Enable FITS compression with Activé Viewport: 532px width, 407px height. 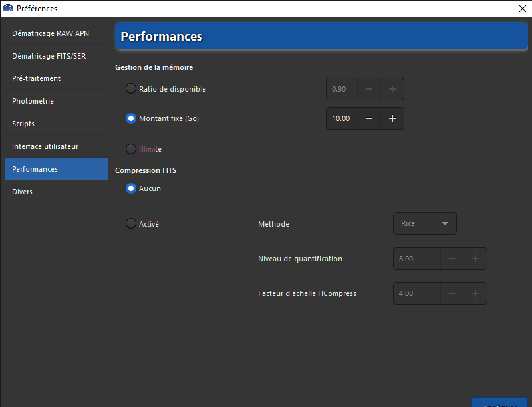131,224
